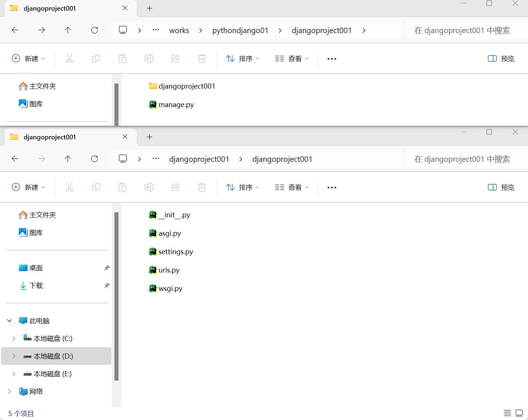Click Delete trash icon in upper window
This screenshot has width=528, height=420.
pos(202,58)
